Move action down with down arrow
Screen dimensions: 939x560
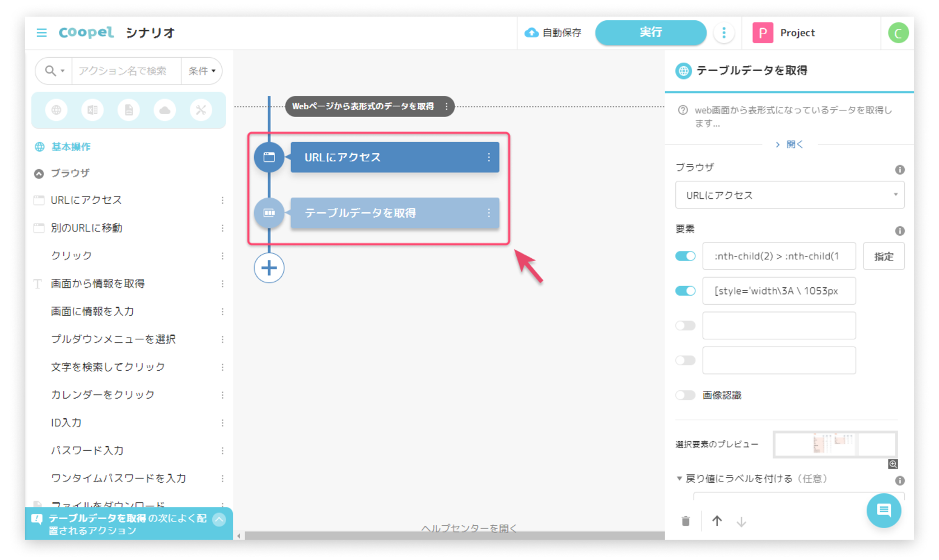point(741,522)
